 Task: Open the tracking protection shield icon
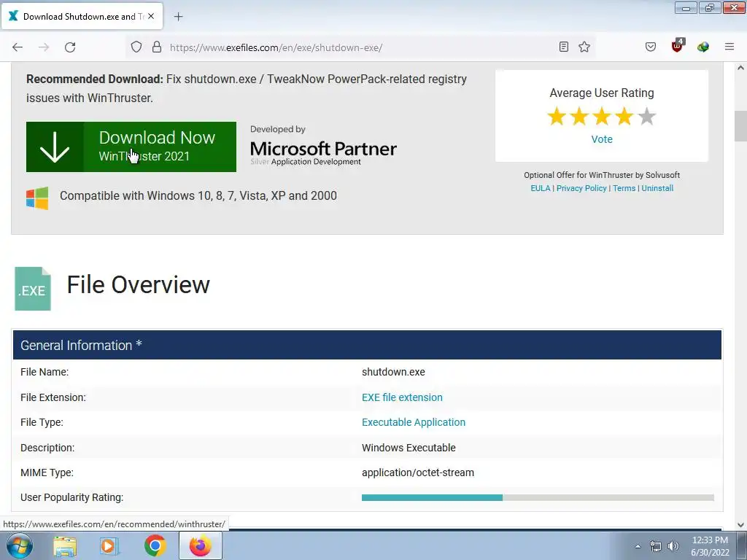(136, 47)
